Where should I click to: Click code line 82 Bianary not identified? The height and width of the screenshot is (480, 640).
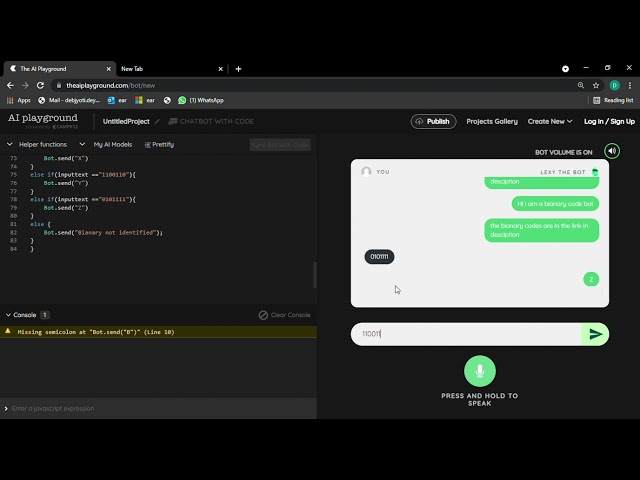[x=103, y=233]
